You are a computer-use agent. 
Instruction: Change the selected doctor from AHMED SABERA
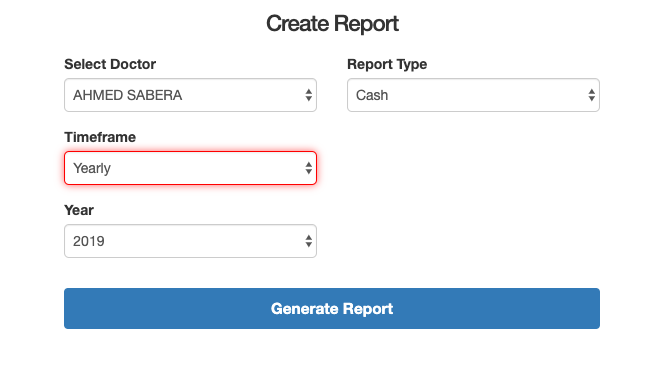(x=190, y=95)
